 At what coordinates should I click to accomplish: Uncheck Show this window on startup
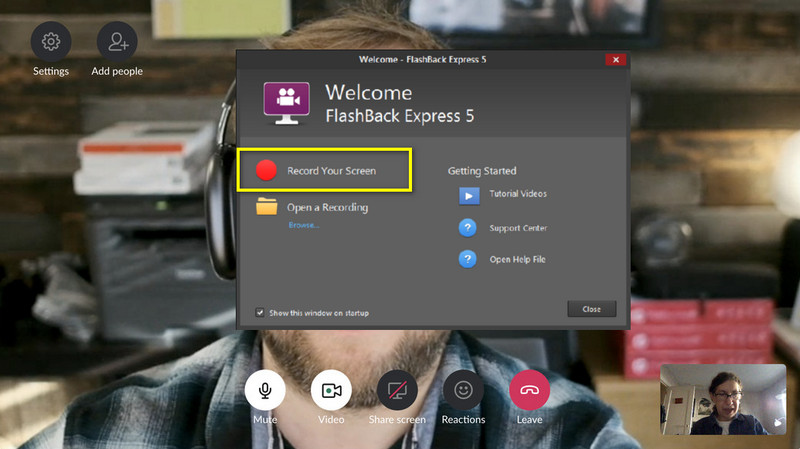pos(260,312)
